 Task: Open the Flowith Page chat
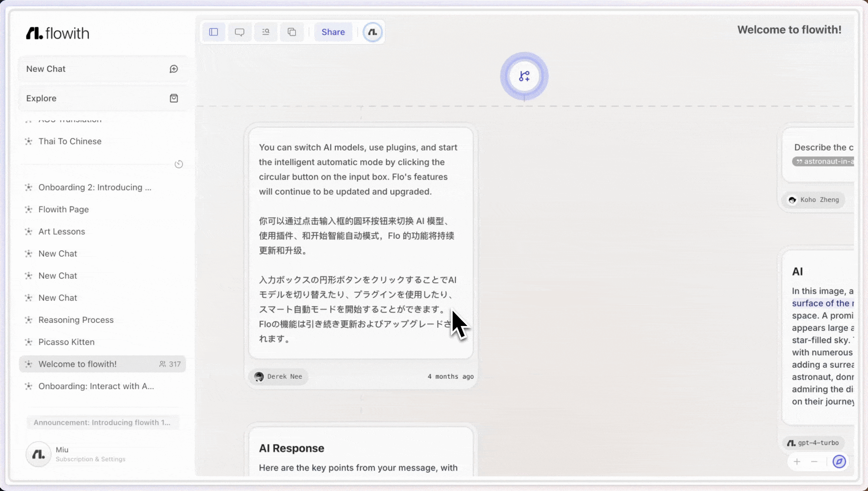pyautogui.click(x=63, y=210)
